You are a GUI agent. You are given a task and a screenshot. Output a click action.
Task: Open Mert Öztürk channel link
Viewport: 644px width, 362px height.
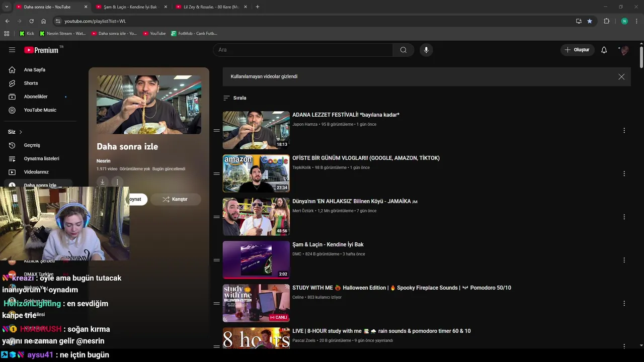click(302, 211)
